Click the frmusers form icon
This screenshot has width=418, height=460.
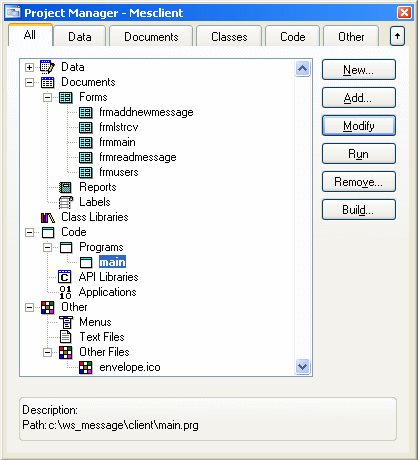(x=86, y=172)
